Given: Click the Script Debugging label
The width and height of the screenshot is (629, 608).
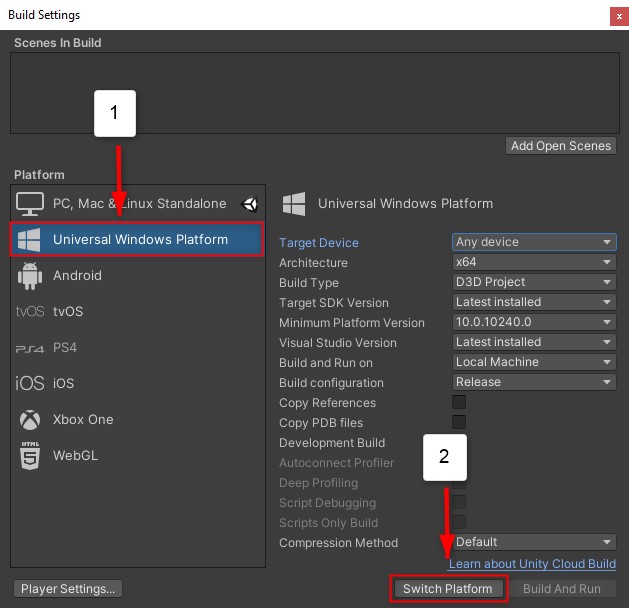Looking at the screenshot, I should 327,503.
